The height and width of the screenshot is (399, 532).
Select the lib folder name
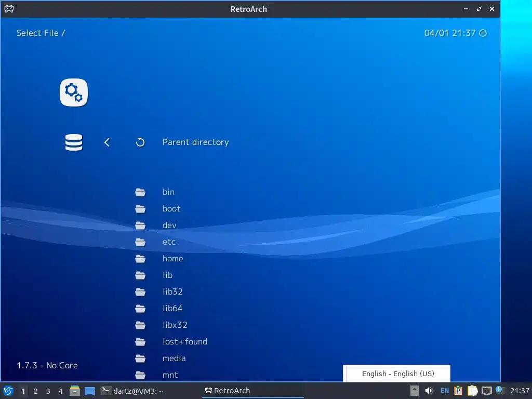(167, 275)
